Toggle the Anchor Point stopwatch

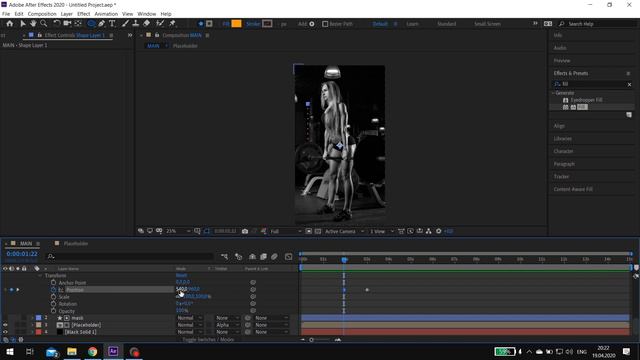tap(53, 282)
